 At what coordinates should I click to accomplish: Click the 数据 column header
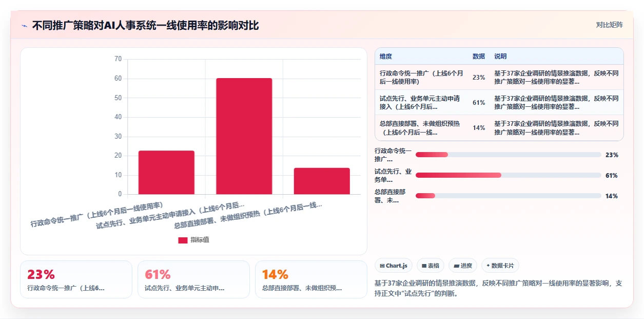click(x=479, y=57)
